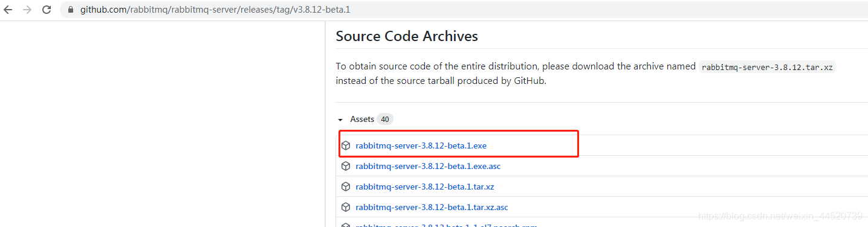The height and width of the screenshot is (227, 868).
Task: Open rabbitmq-server-3.8.12-beta.1.tar.xz.asc link
Action: [432, 207]
